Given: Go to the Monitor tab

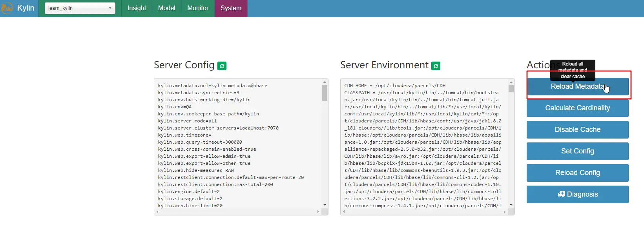Looking at the screenshot, I should tap(198, 8).
